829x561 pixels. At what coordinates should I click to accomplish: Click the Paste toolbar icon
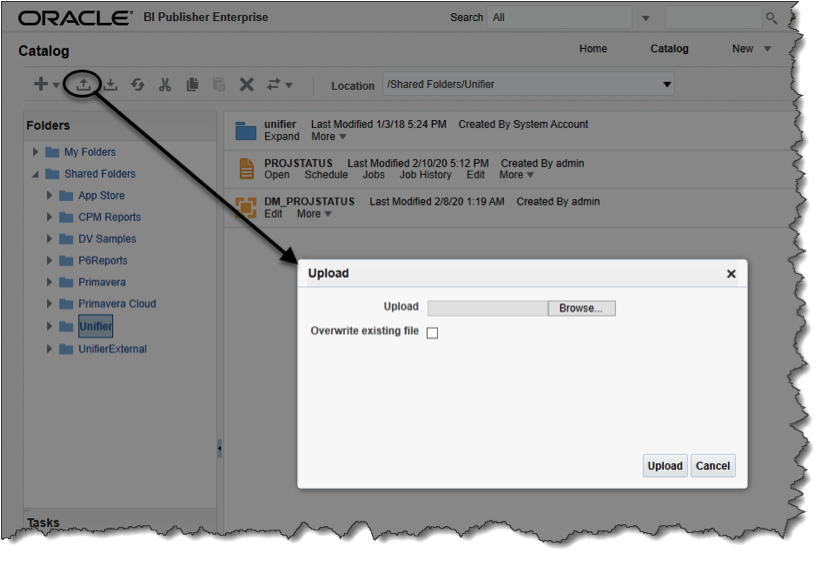pos(219,85)
